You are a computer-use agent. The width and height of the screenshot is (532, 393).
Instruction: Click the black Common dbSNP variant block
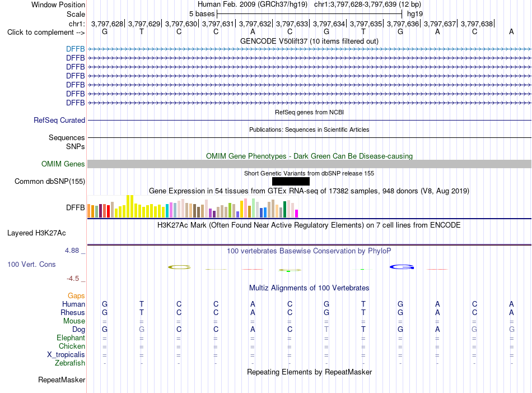point(291,182)
